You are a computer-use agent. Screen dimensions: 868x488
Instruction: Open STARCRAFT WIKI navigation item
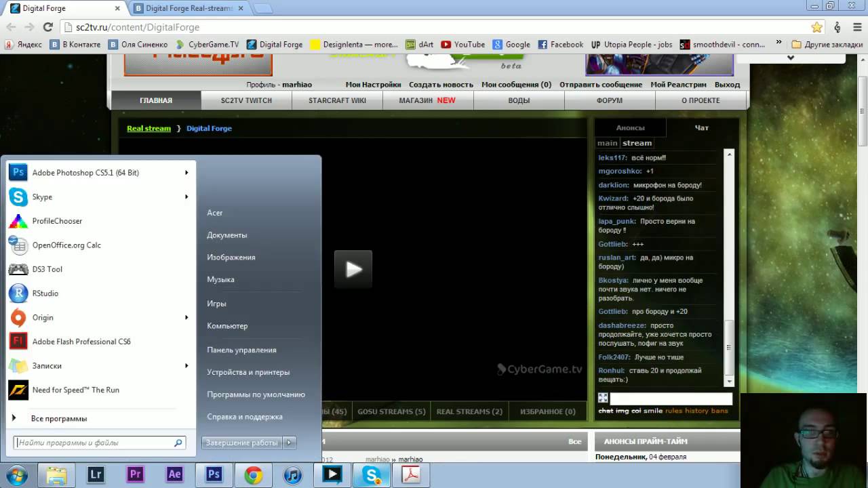pos(337,100)
